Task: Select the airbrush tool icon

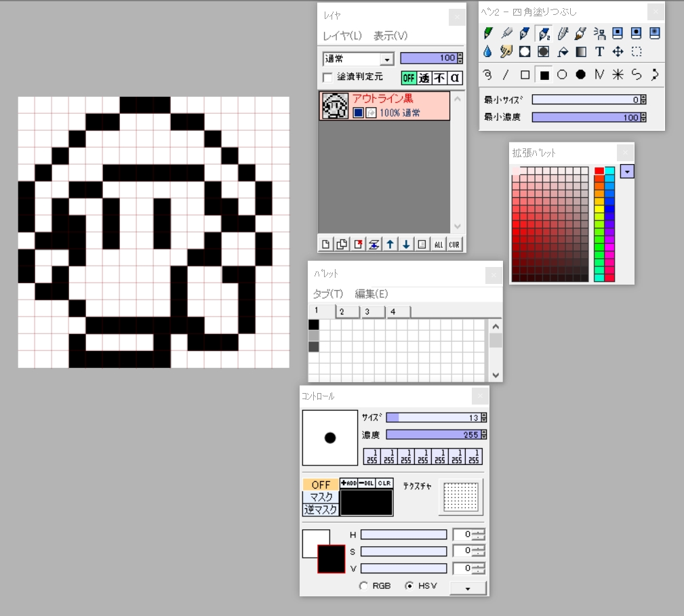Action: (x=506, y=33)
